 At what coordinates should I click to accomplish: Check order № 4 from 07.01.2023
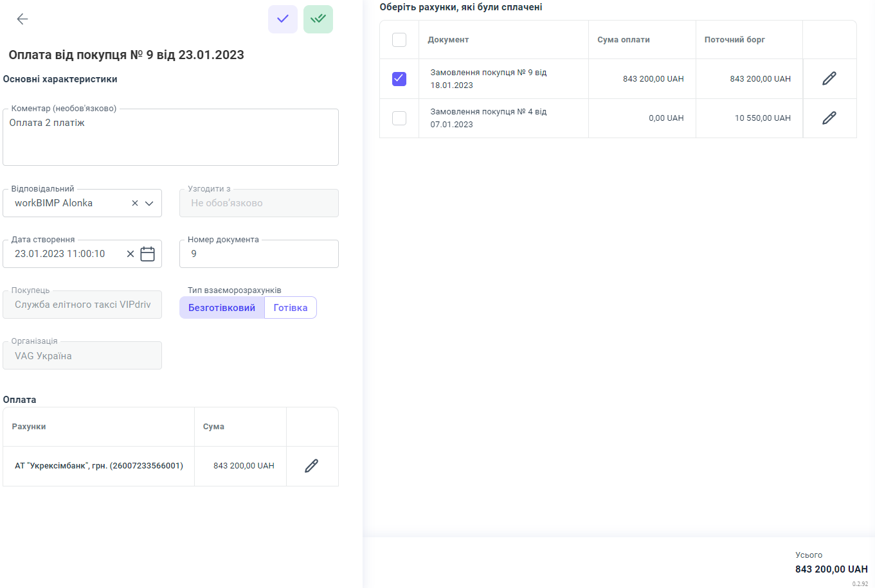tap(399, 118)
